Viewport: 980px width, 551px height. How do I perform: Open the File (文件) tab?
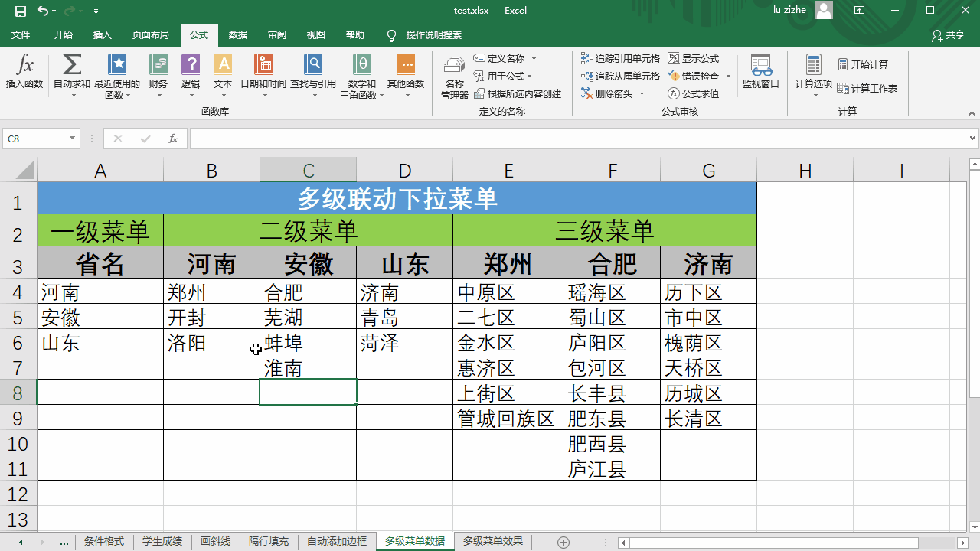21,35
